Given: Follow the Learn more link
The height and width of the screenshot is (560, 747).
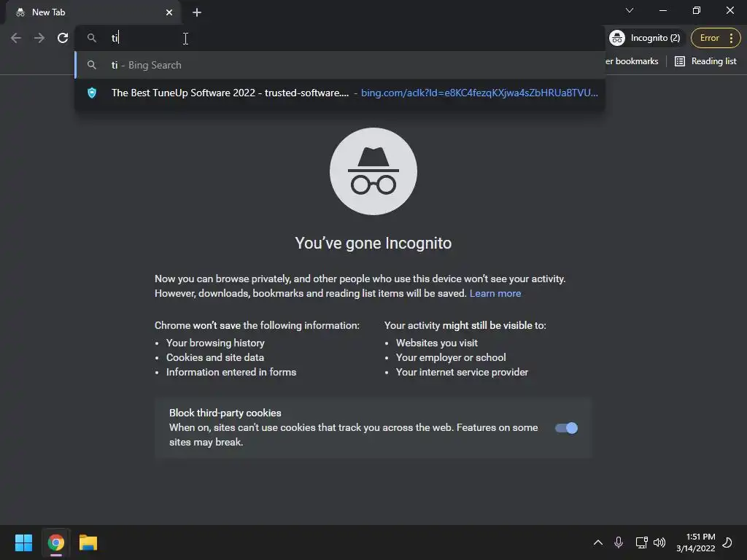Looking at the screenshot, I should pos(495,293).
